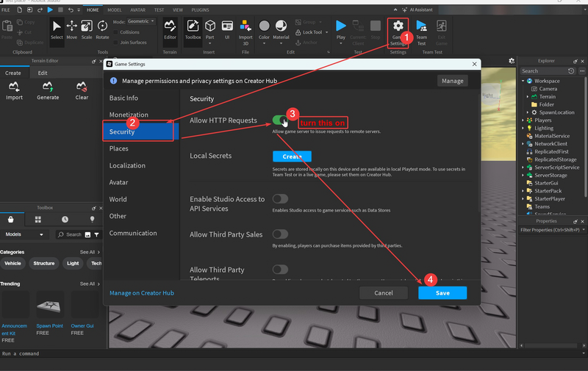Activate the Scale tool
This screenshot has height=371, width=588.
tap(87, 30)
